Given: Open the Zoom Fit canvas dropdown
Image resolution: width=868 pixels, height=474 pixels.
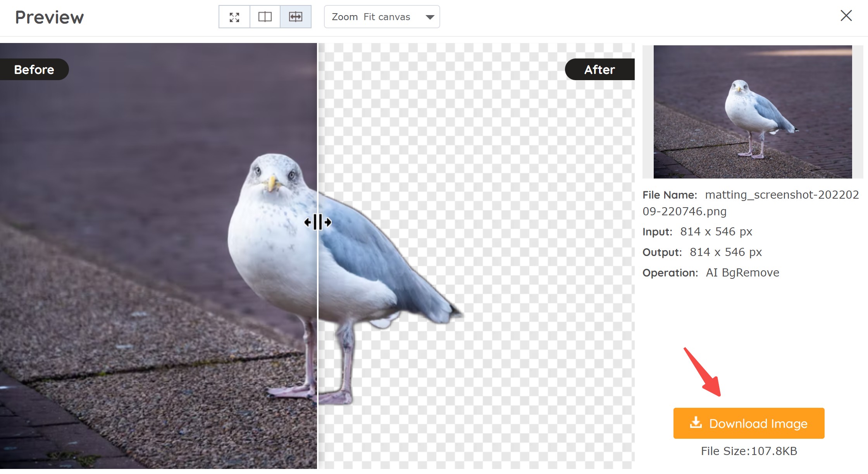Looking at the screenshot, I should pyautogui.click(x=382, y=17).
